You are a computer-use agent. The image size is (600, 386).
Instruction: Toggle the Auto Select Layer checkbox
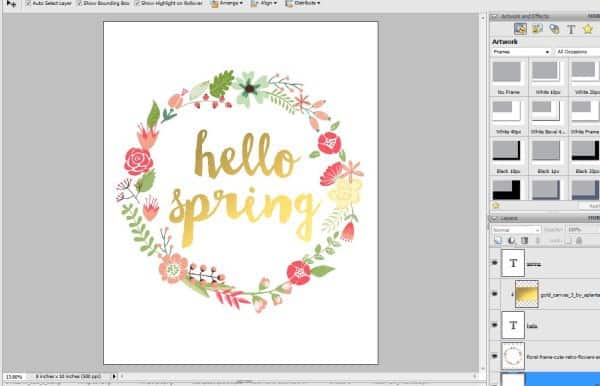28,3
